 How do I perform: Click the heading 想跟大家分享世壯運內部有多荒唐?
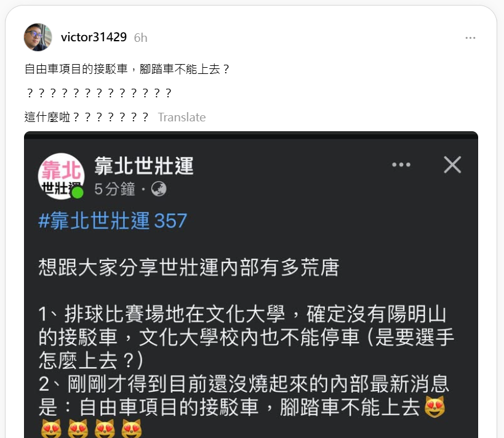coord(189,267)
